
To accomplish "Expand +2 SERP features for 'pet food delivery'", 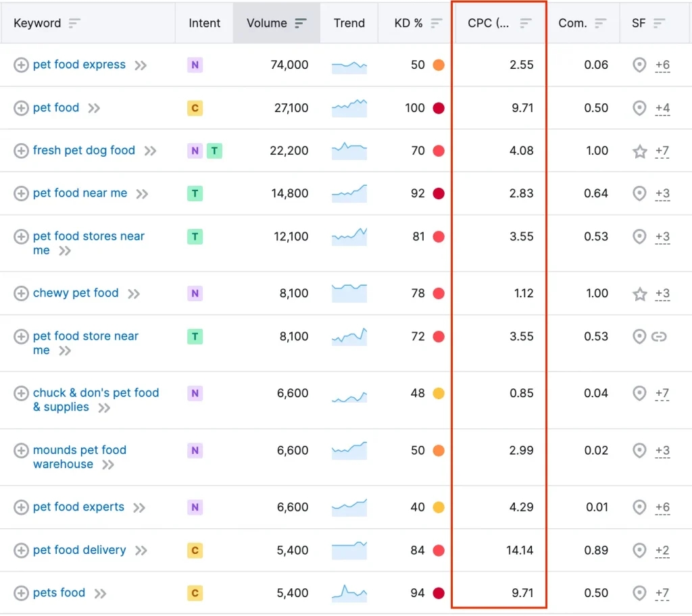I will (662, 550).
